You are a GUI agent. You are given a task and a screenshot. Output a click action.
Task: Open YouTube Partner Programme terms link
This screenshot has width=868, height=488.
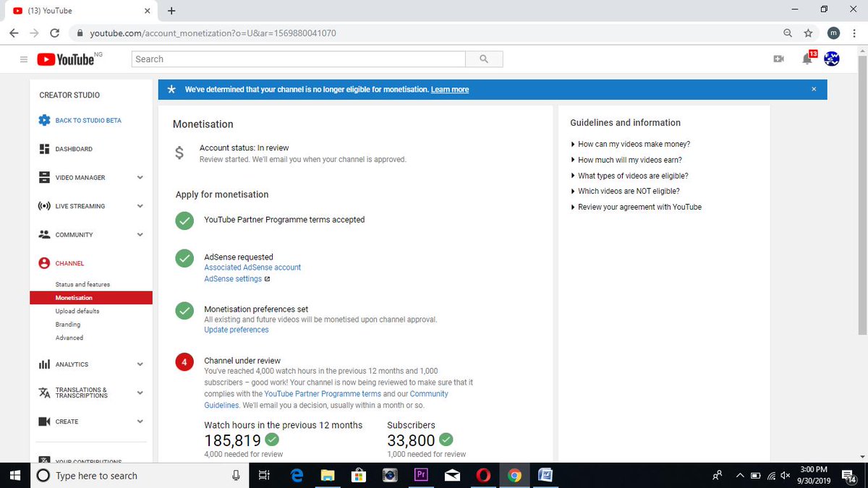pos(323,394)
